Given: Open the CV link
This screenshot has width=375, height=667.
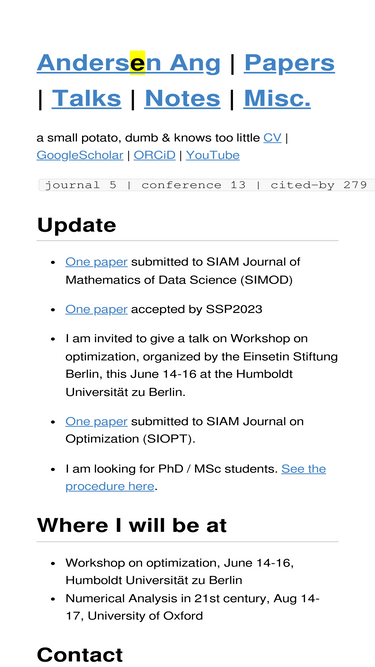Looking at the screenshot, I should coord(272,138).
